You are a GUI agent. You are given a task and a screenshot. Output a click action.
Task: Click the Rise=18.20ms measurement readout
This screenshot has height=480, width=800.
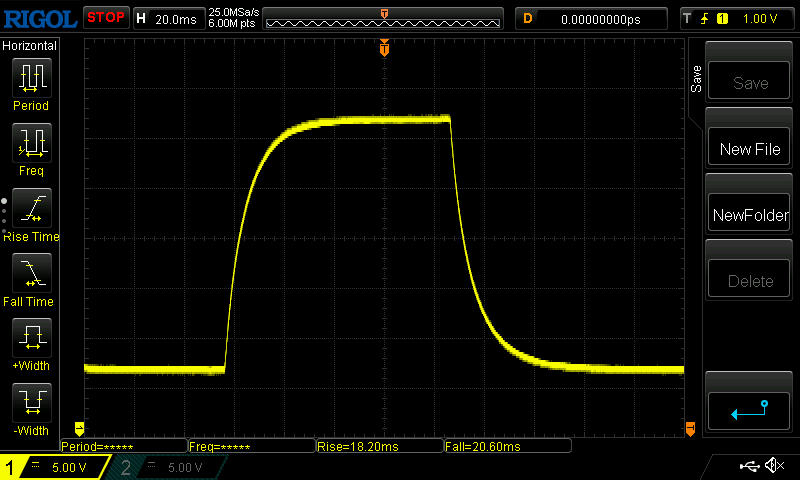click(379, 446)
